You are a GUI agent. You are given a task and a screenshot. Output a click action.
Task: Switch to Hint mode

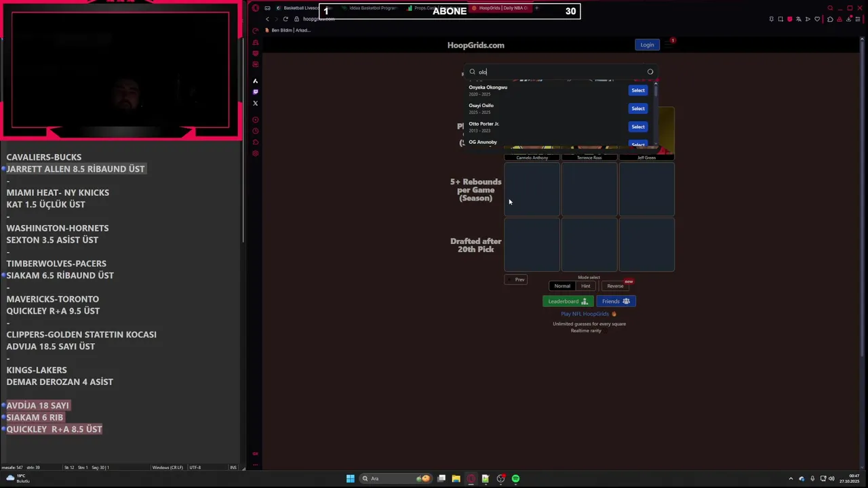(585, 286)
